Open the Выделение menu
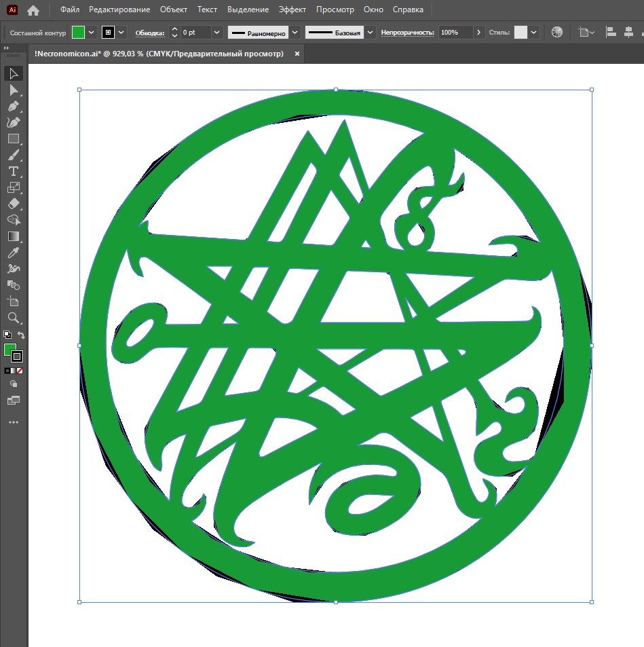This screenshot has width=644, height=647. pyautogui.click(x=248, y=10)
